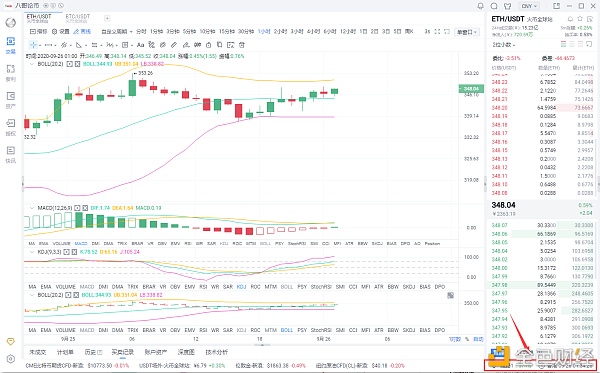Viewport: 600px width, 373px height.
Task: Show combined buy and sell order book view
Action: pos(563,45)
